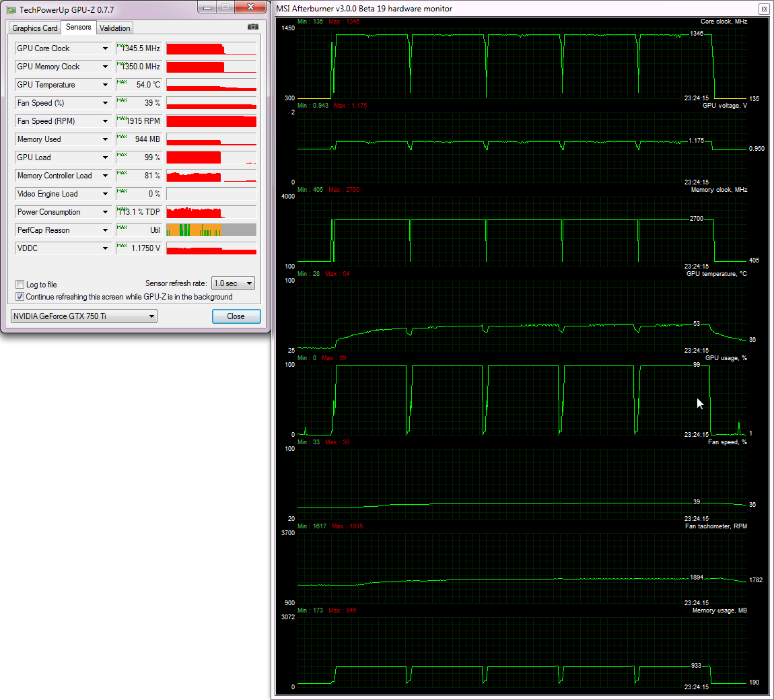Click the GPU temperature, °C graph in Afterburner
The image size is (774, 700).
[522, 316]
